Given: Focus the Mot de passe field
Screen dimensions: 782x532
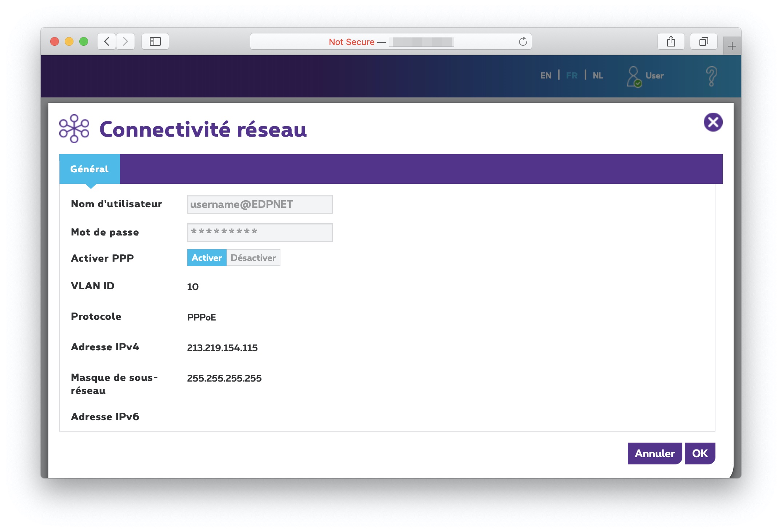Looking at the screenshot, I should tap(260, 233).
